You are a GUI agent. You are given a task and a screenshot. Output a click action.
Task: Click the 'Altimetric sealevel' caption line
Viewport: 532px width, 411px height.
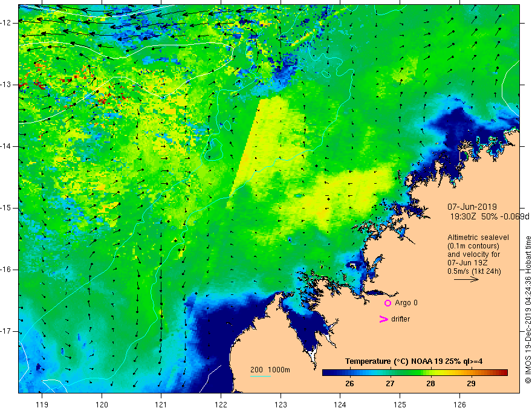[x=478, y=238]
